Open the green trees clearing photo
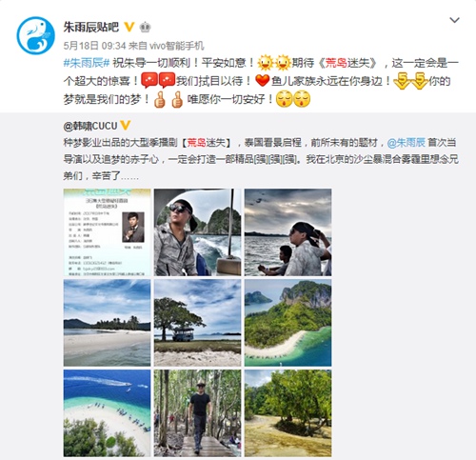The width and height of the screenshot is (476, 460). click(x=288, y=413)
